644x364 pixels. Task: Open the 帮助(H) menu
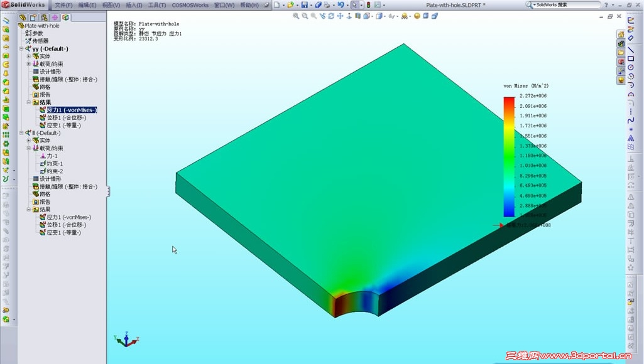tap(249, 5)
